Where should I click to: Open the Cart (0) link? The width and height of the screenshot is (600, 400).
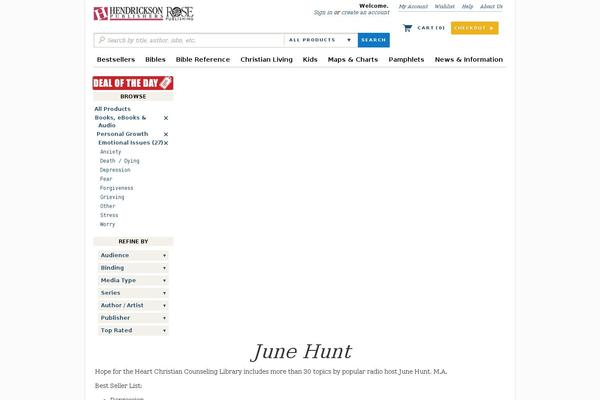point(431,28)
